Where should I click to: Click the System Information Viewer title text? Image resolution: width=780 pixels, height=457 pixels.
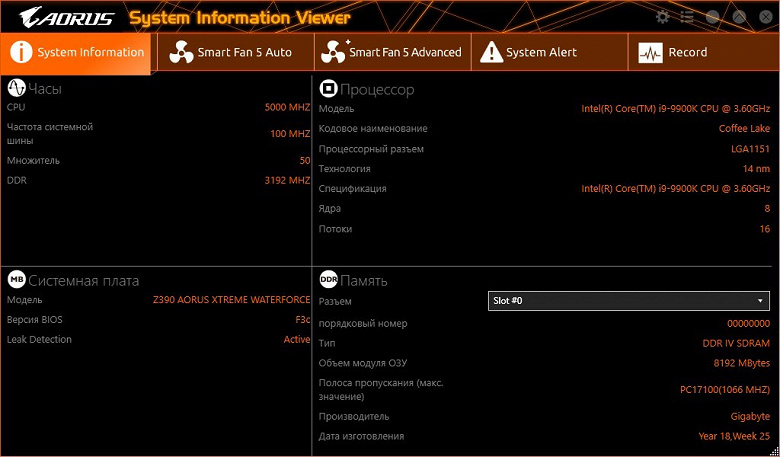pos(240,18)
